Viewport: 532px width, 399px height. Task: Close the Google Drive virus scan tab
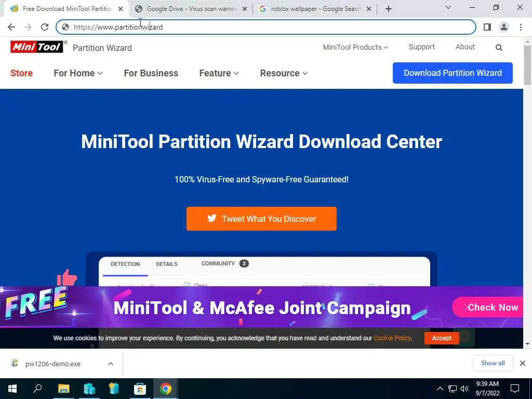pos(245,9)
